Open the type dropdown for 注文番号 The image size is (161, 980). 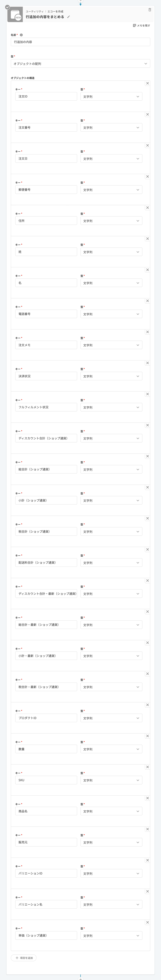pyautogui.click(x=111, y=127)
